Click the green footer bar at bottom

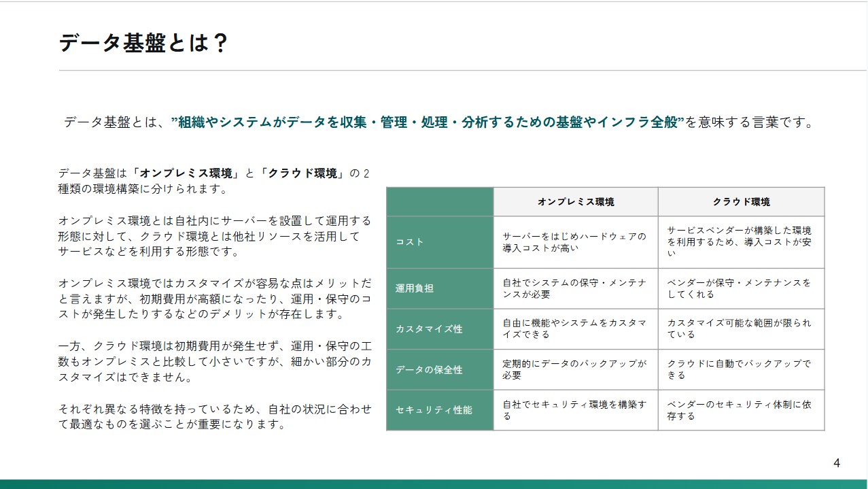(x=434, y=484)
